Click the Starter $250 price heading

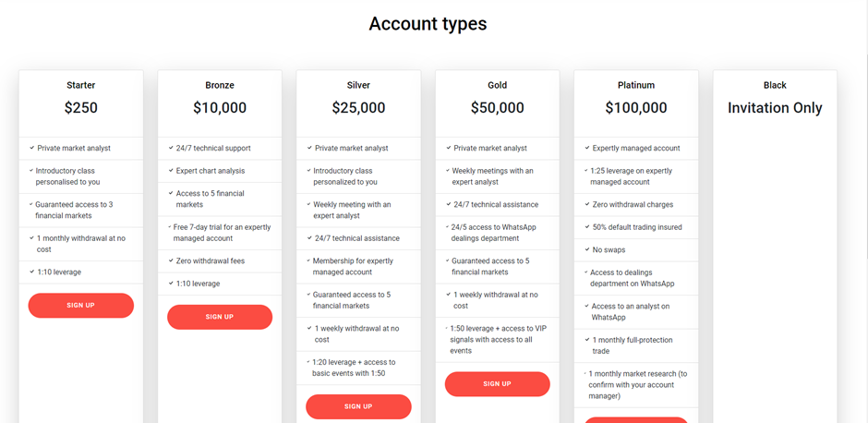(81, 107)
